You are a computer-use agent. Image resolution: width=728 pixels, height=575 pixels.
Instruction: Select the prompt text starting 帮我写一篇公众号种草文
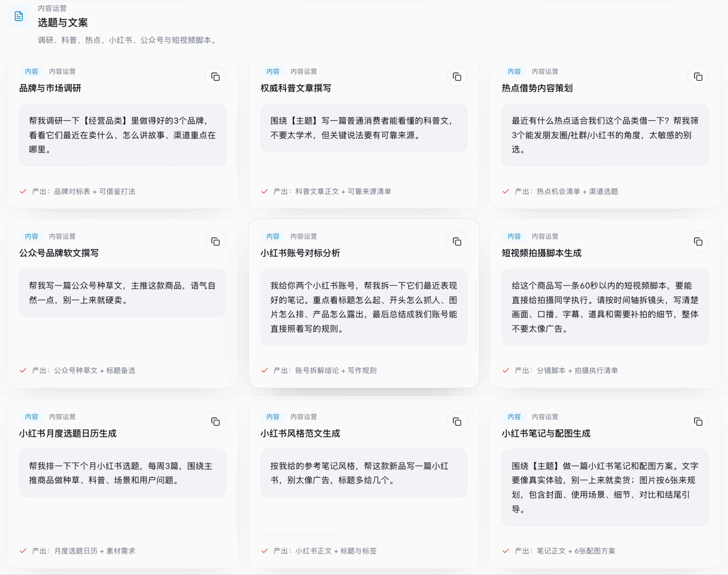click(122, 293)
